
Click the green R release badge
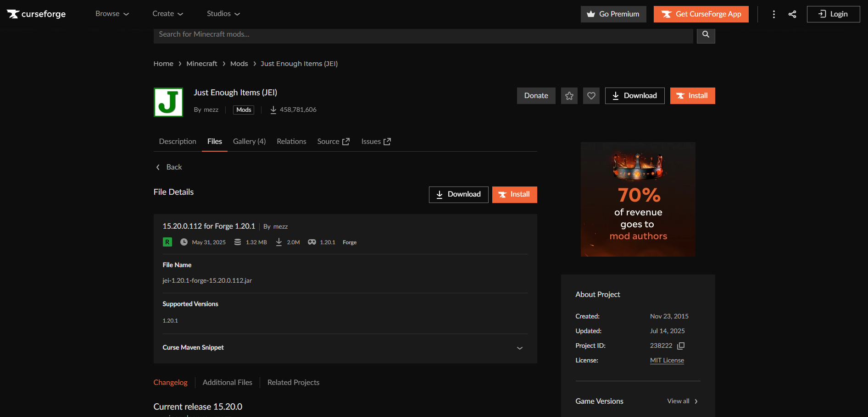(x=167, y=242)
